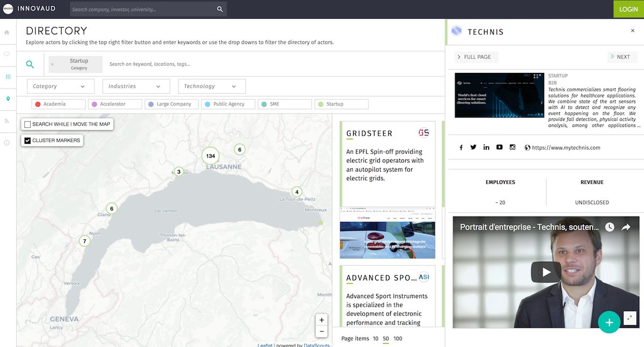This screenshot has width=644, height=347.
Task: Close the Technis detail panel
Action: [x=633, y=31]
